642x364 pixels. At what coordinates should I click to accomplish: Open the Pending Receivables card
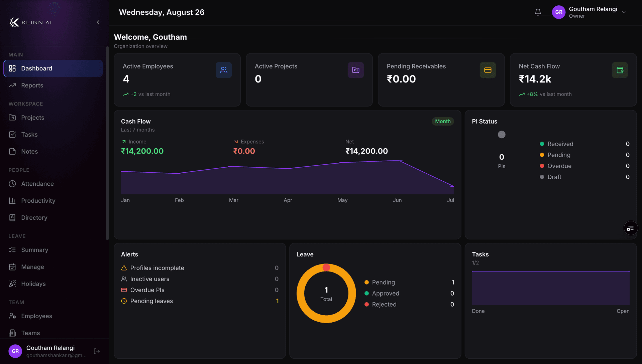point(441,80)
